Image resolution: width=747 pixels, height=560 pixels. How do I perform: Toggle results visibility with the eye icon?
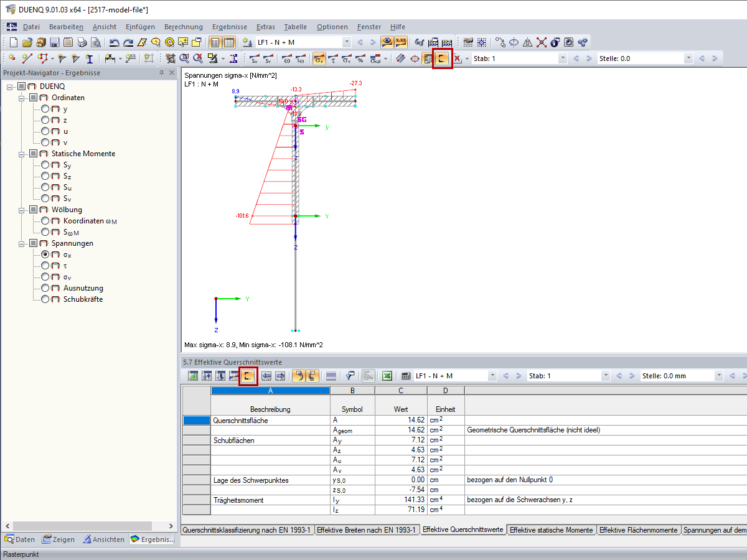(x=387, y=42)
